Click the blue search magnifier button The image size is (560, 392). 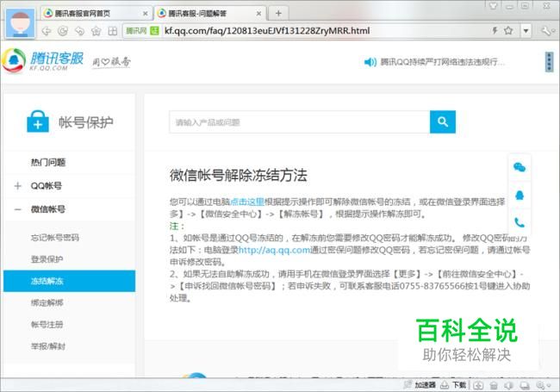443,121
